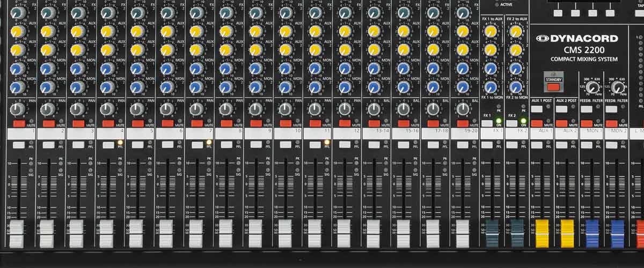Toggle the FX 2 ON button
This screenshot has width=644, height=268.
pos(512,123)
